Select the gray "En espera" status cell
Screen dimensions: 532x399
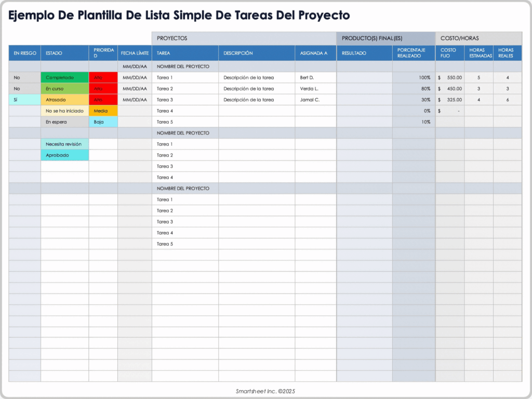[x=64, y=122]
